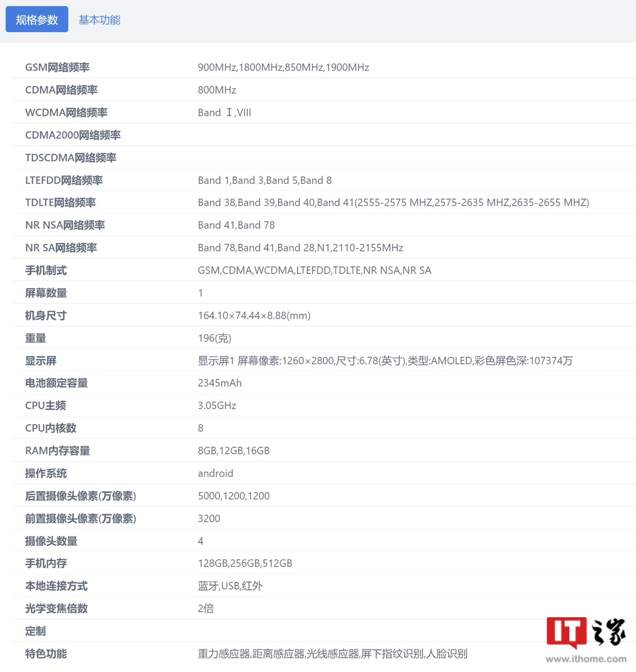This screenshot has width=636, height=672.
Task: Click the 屏幕数量 label
Action: (46, 292)
